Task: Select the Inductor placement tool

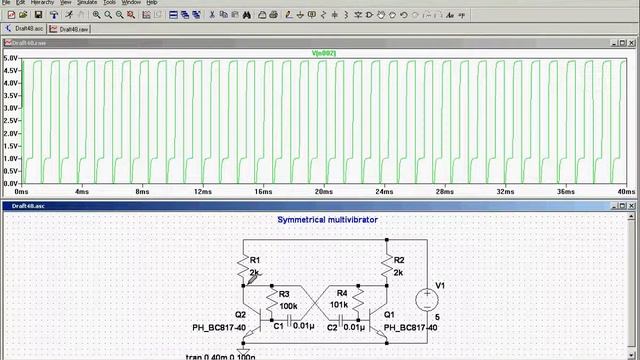Action: [x=346, y=15]
